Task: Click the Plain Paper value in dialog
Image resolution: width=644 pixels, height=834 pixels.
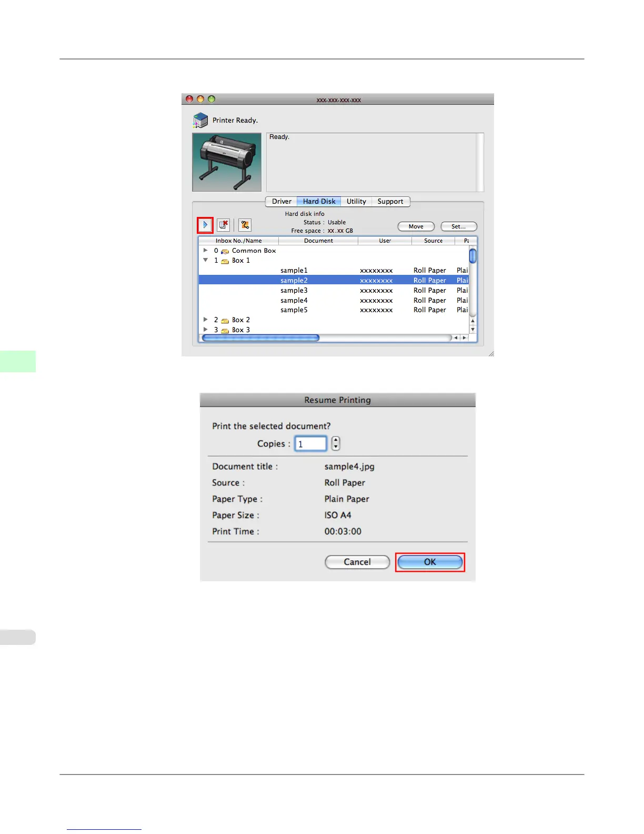Action: (x=347, y=499)
